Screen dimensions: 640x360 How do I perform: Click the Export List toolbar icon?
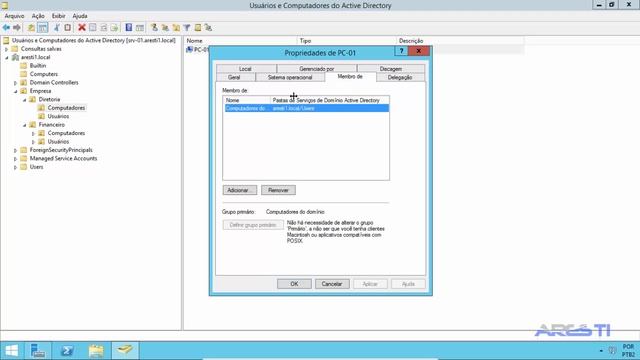point(114,28)
